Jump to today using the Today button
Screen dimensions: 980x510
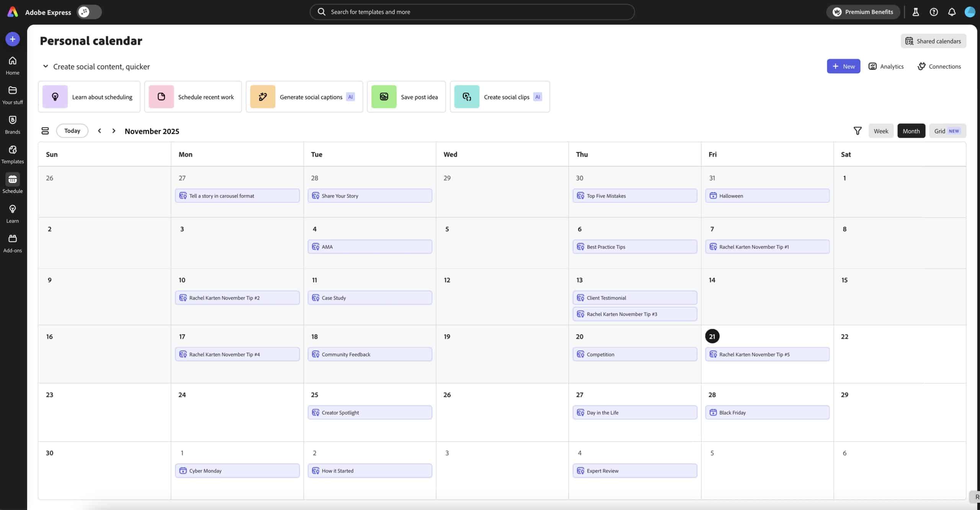pyautogui.click(x=72, y=130)
